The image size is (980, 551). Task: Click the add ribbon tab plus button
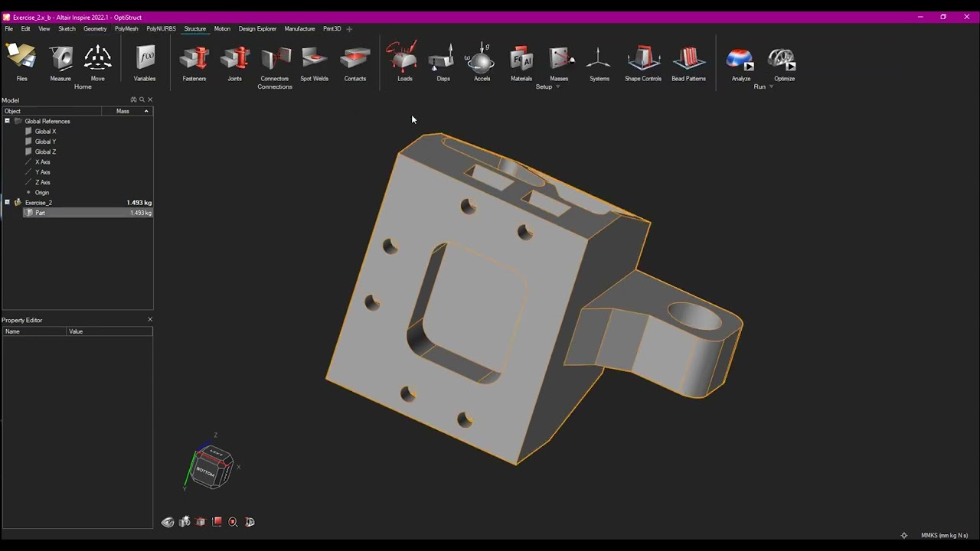(349, 29)
